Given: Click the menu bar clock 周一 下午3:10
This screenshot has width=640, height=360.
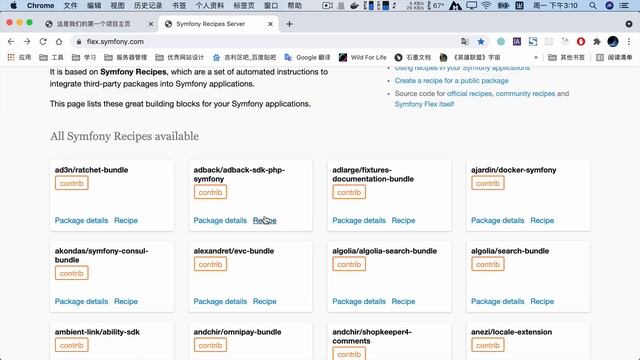Looking at the screenshot, I should (x=555, y=5).
